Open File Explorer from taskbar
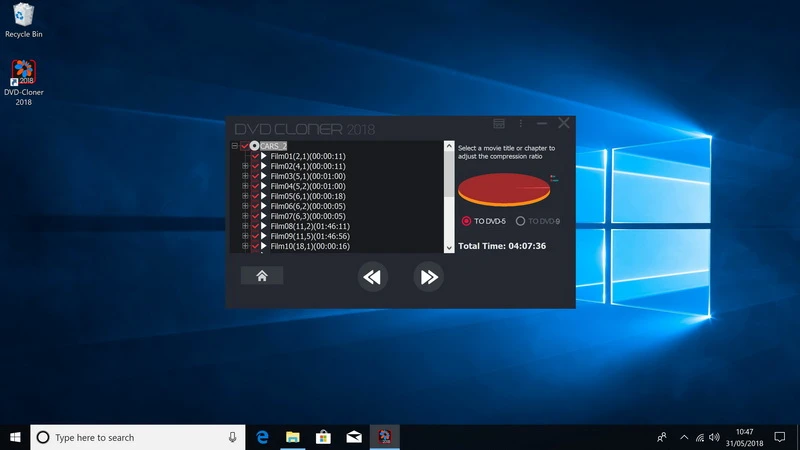This screenshot has height=450, width=800. pos(293,437)
